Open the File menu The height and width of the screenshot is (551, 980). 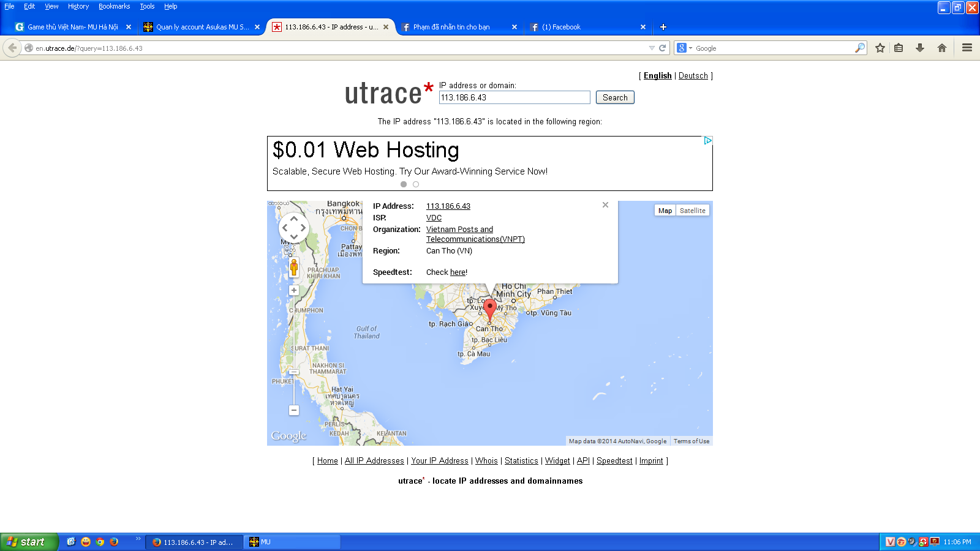(x=9, y=6)
